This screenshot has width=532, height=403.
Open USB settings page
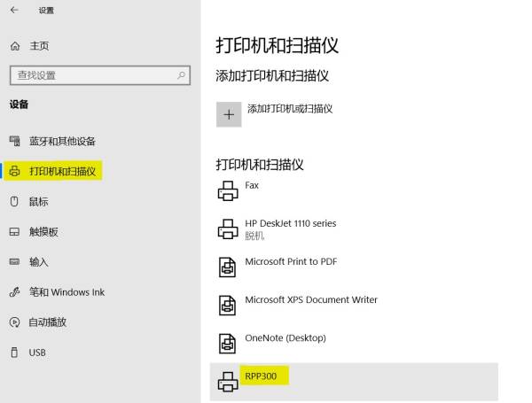pos(36,353)
